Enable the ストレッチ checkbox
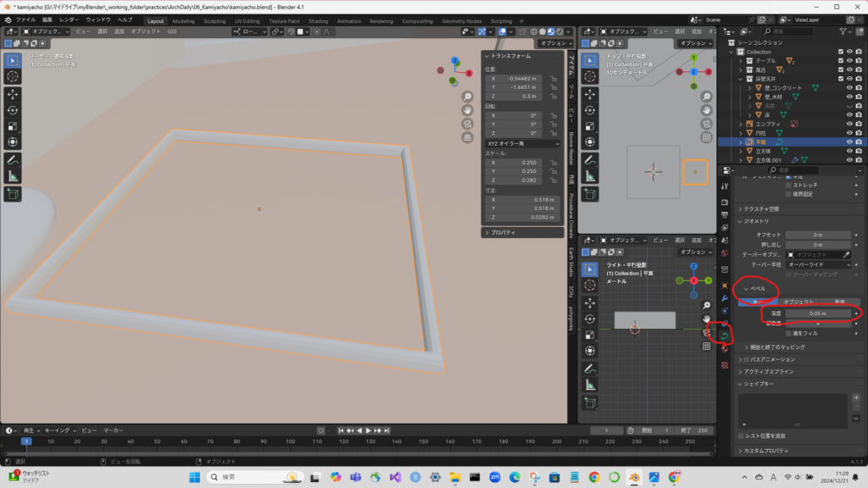 pos(789,183)
